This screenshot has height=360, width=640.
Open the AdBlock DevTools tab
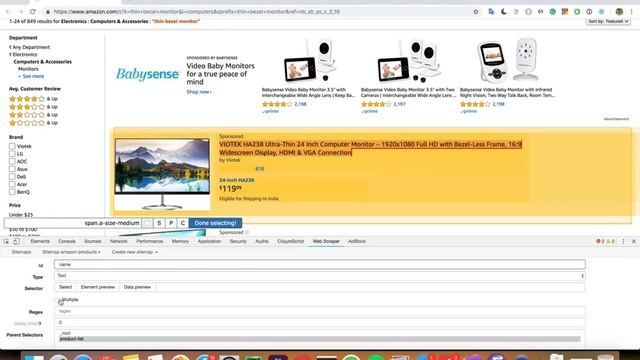[x=357, y=242]
